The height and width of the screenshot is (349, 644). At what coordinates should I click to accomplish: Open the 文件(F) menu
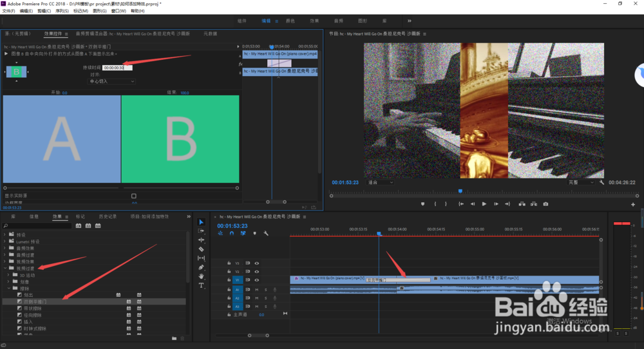click(x=8, y=11)
